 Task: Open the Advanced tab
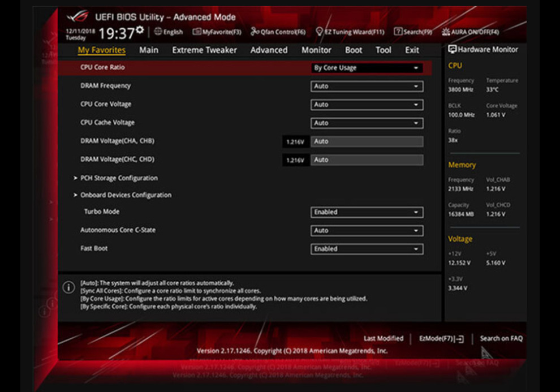[269, 50]
